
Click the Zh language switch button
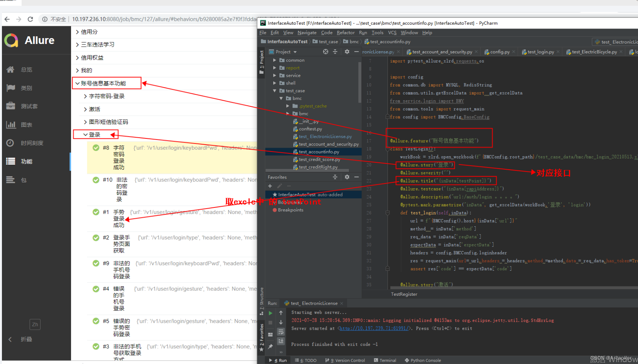click(35, 324)
